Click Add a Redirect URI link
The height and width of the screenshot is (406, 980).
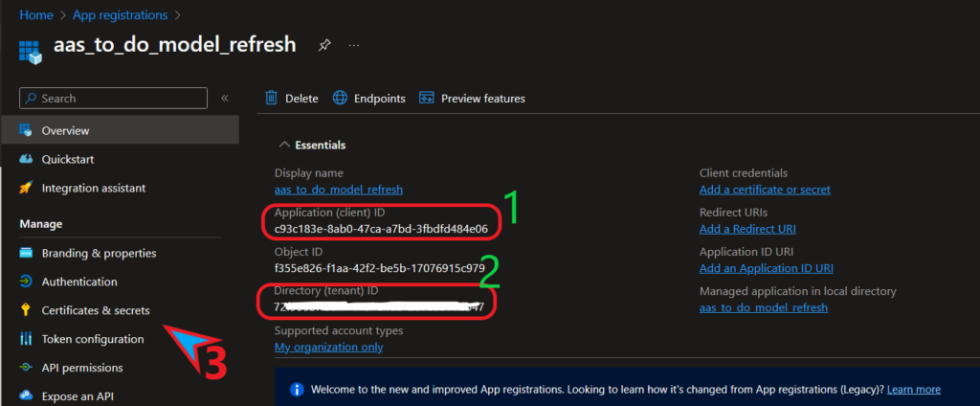pyautogui.click(x=747, y=228)
